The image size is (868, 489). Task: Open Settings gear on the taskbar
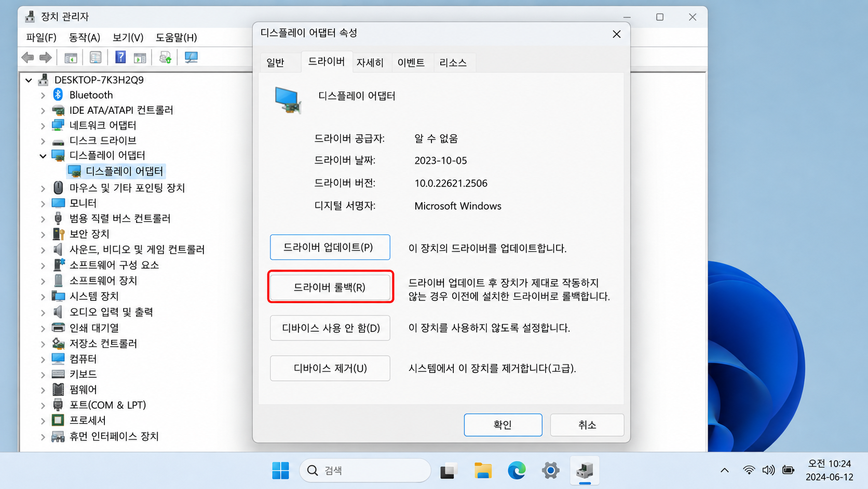pos(550,470)
